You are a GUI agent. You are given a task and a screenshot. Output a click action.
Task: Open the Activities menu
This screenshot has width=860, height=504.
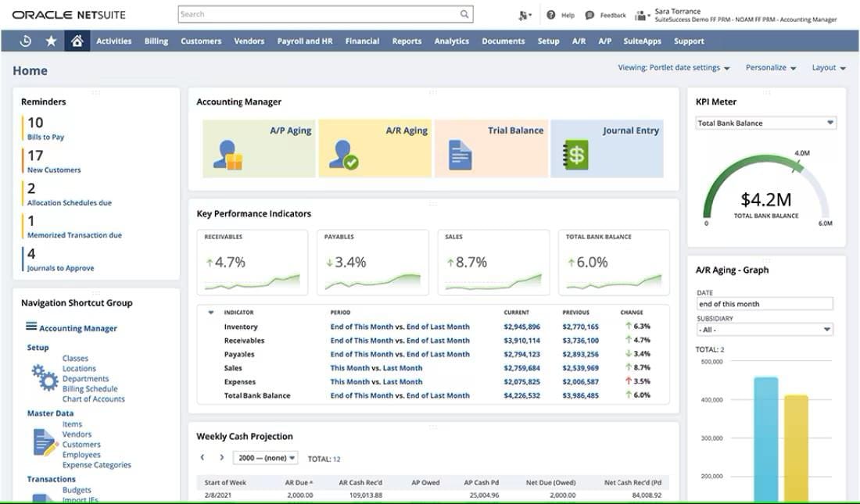tap(114, 41)
